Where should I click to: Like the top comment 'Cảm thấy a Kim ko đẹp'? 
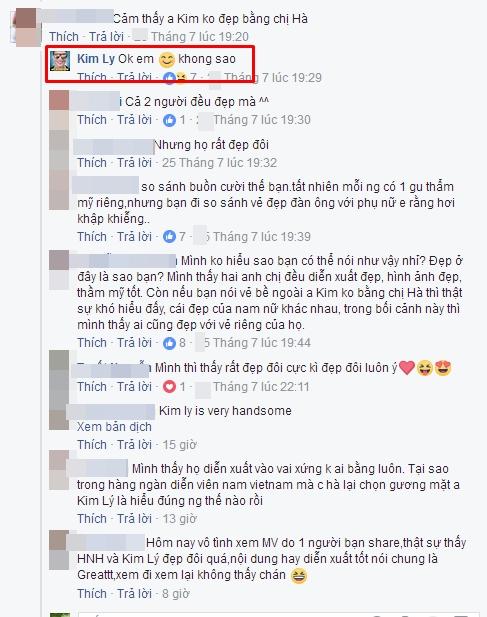tap(64, 37)
